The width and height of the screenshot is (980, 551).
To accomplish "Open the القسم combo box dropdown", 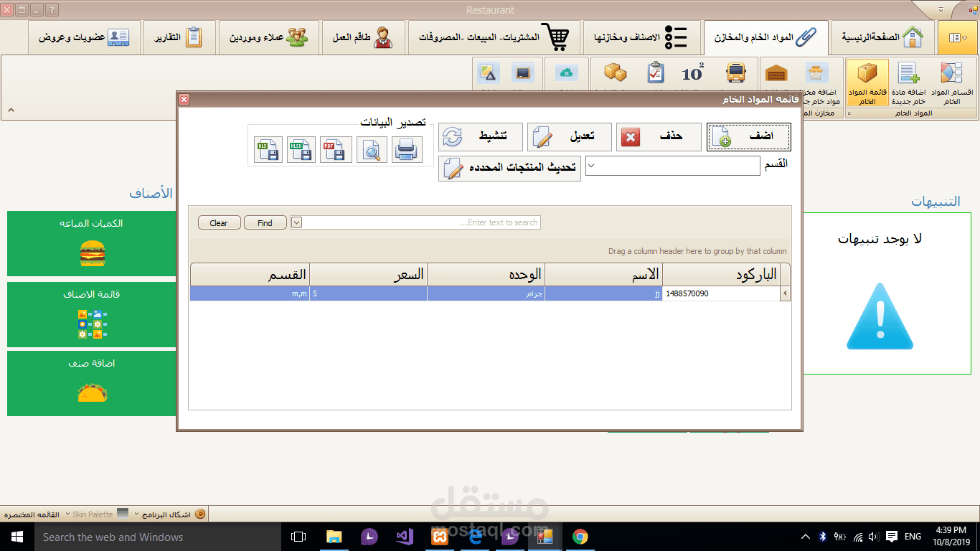I will (x=591, y=166).
